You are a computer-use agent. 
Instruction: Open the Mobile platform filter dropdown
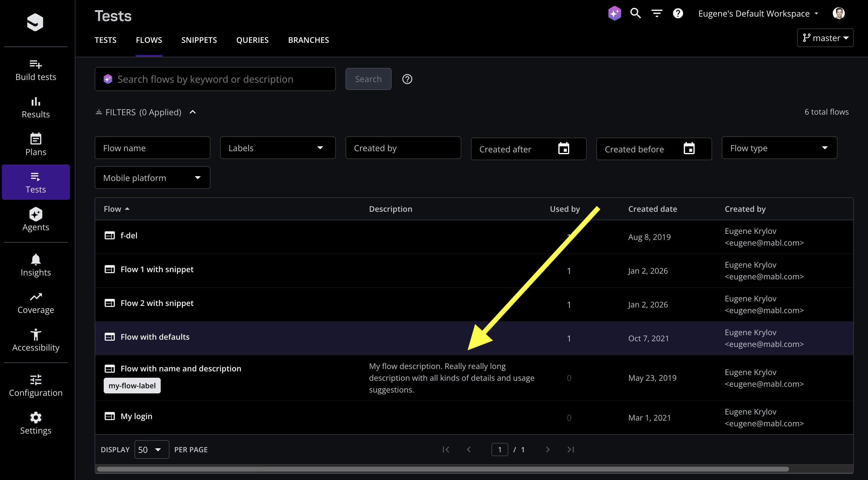click(152, 178)
